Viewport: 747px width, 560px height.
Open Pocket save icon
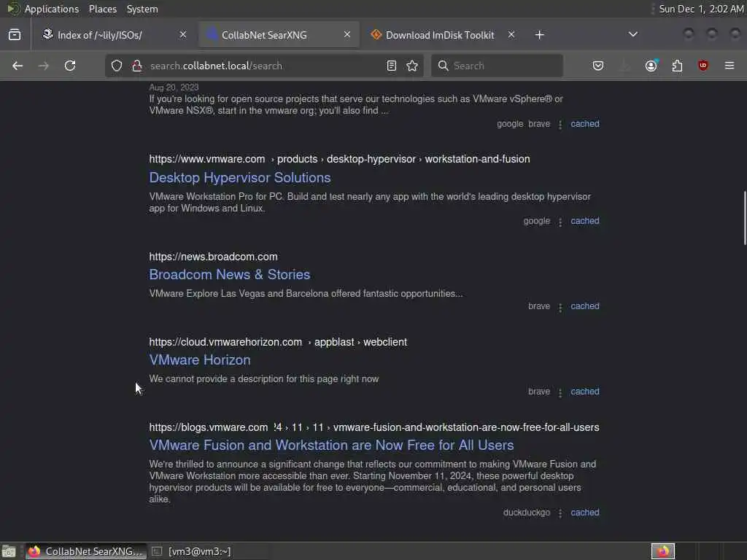598,66
